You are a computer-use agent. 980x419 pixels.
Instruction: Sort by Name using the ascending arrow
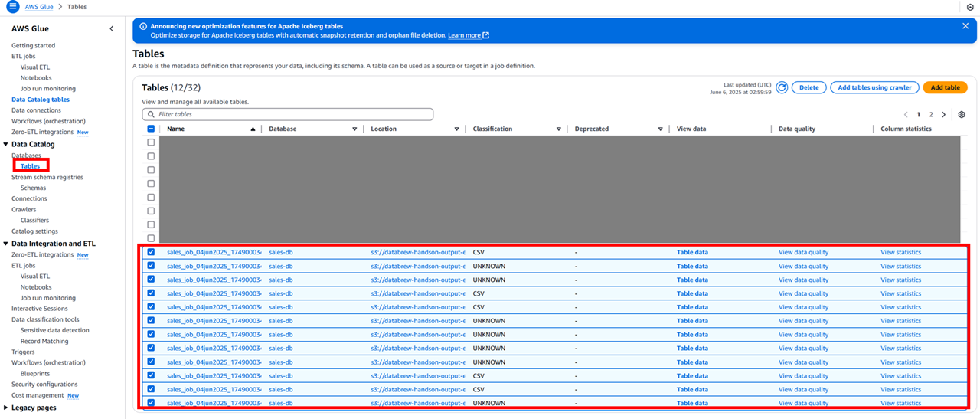253,129
